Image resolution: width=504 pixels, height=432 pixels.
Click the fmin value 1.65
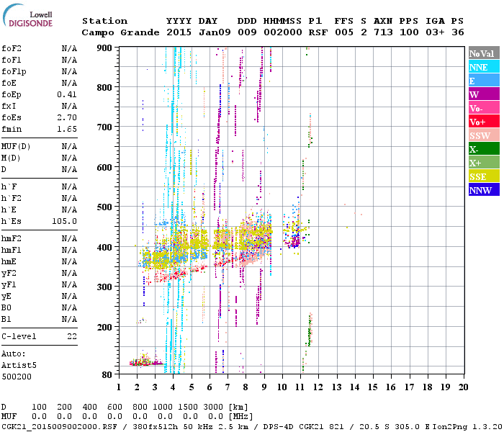(67, 129)
